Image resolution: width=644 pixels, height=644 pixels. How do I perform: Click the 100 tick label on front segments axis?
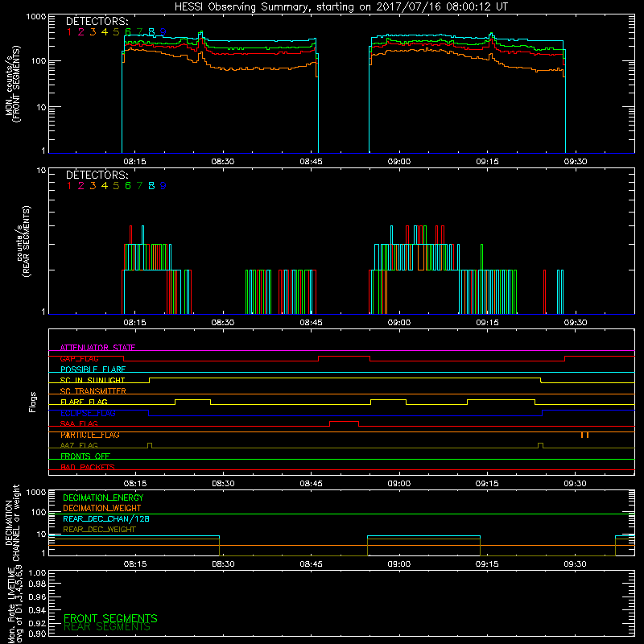click(38, 61)
